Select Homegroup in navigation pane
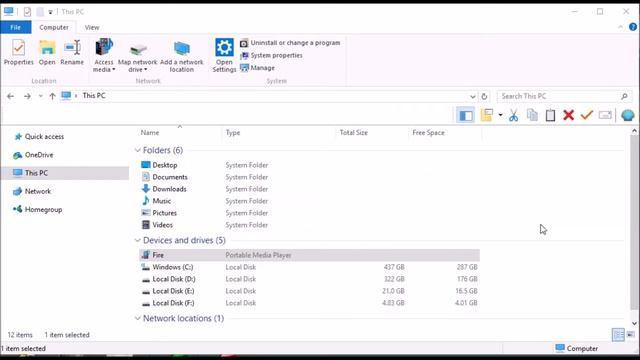Viewport: 640px width, 360px height. (38, 210)
